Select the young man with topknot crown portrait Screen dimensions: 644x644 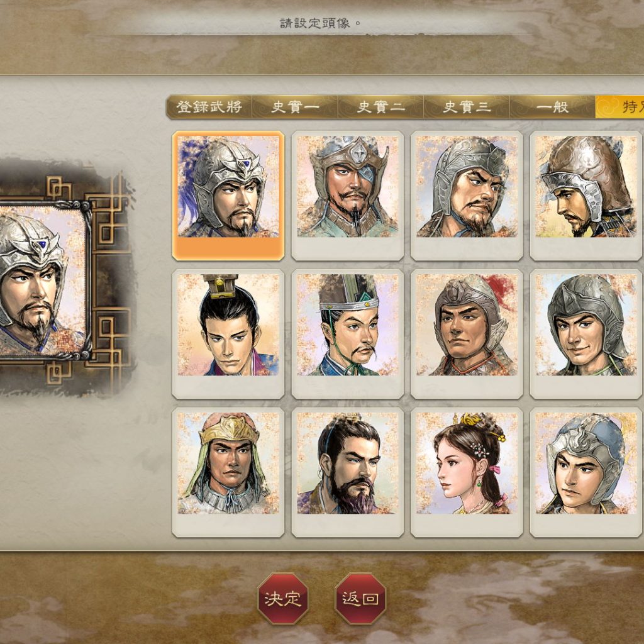click(x=228, y=334)
